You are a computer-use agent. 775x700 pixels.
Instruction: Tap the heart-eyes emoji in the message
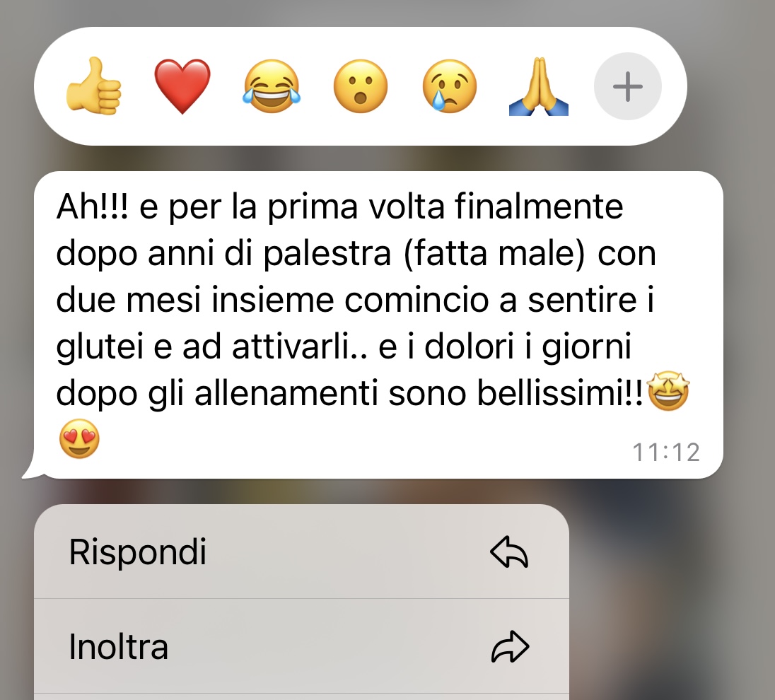79,439
